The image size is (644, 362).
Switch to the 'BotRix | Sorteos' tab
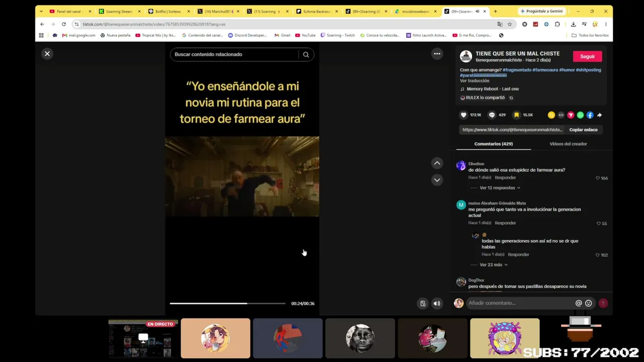[168, 11]
